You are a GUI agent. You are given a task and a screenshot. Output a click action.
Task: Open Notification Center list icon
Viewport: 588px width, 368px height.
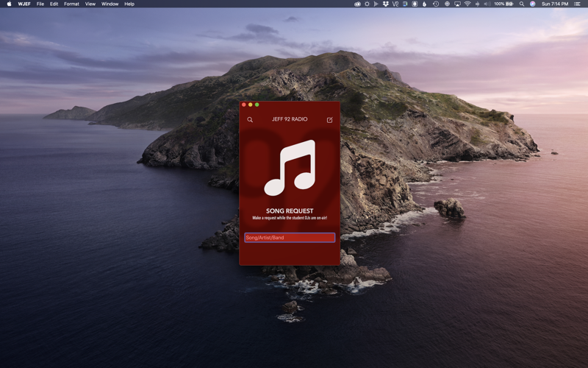(577, 4)
